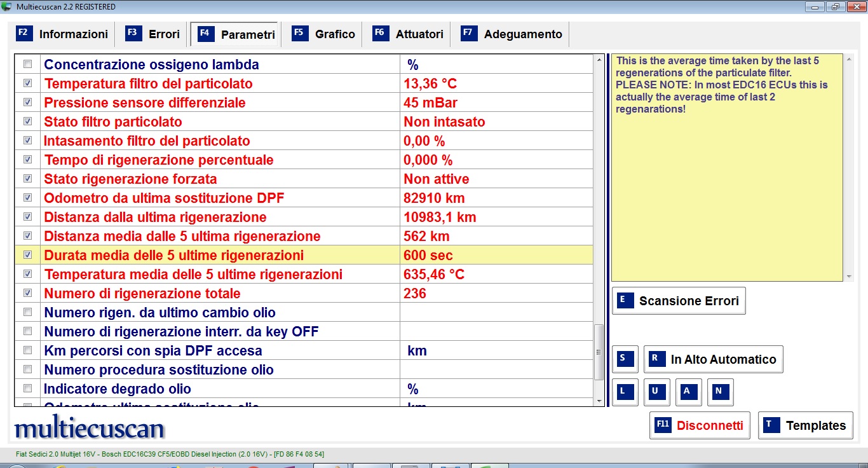Image resolution: width=868 pixels, height=468 pixels.
Task: Click the Disconnetti button
Action: (700, 425)
